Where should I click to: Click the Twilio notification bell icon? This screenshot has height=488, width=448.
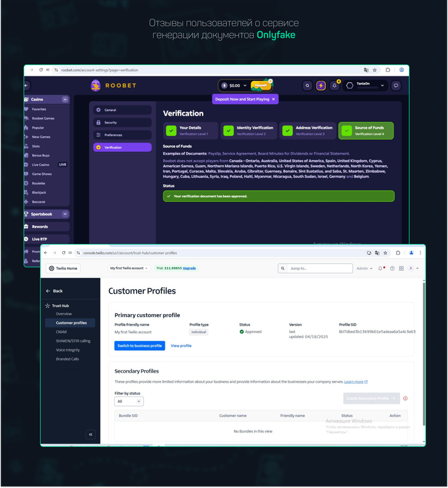tap(380, 268)
